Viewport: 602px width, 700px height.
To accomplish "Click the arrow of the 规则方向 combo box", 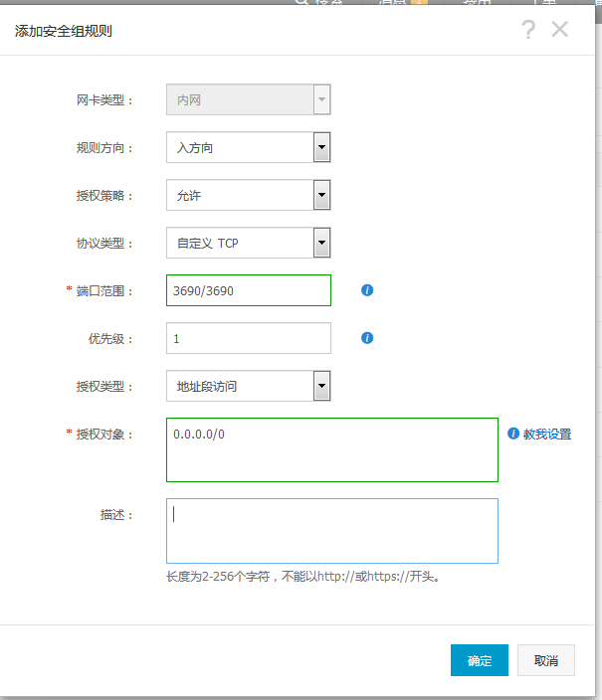I will 321,148.
